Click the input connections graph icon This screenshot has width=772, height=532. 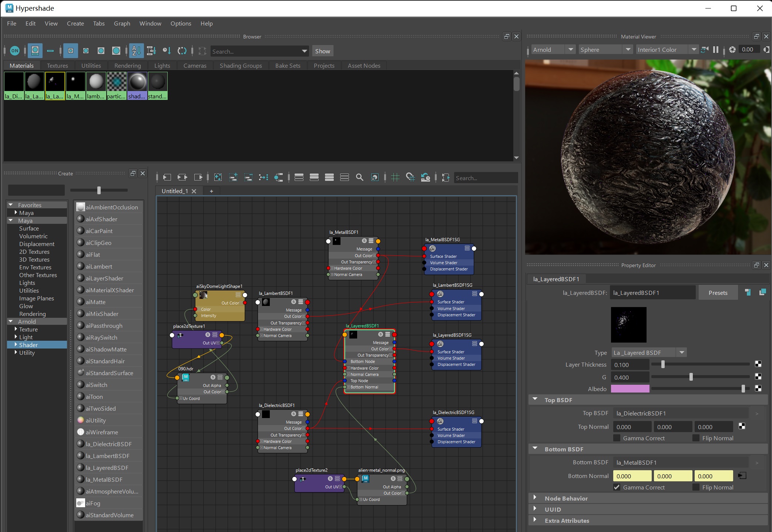pyautogui.click(x=167, y=178)
